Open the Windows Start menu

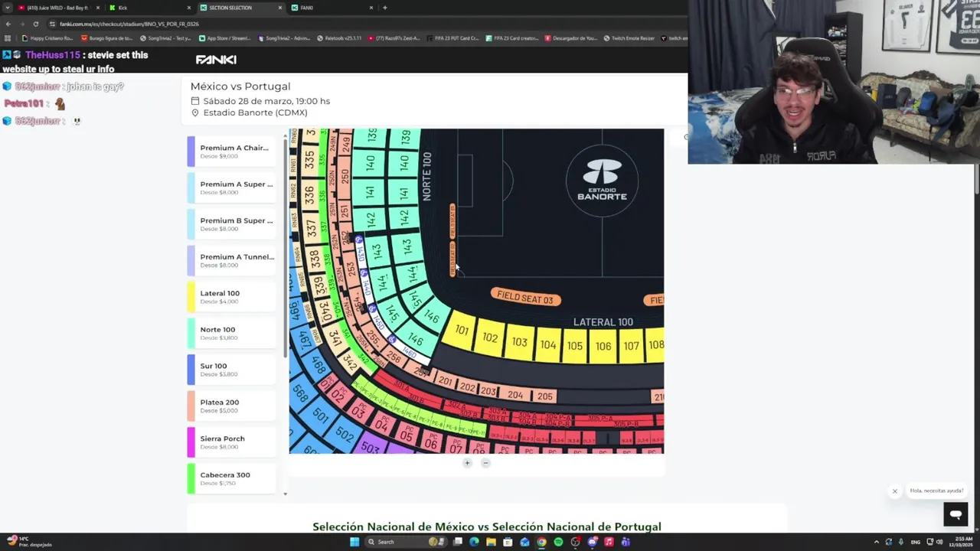[354, 542]
